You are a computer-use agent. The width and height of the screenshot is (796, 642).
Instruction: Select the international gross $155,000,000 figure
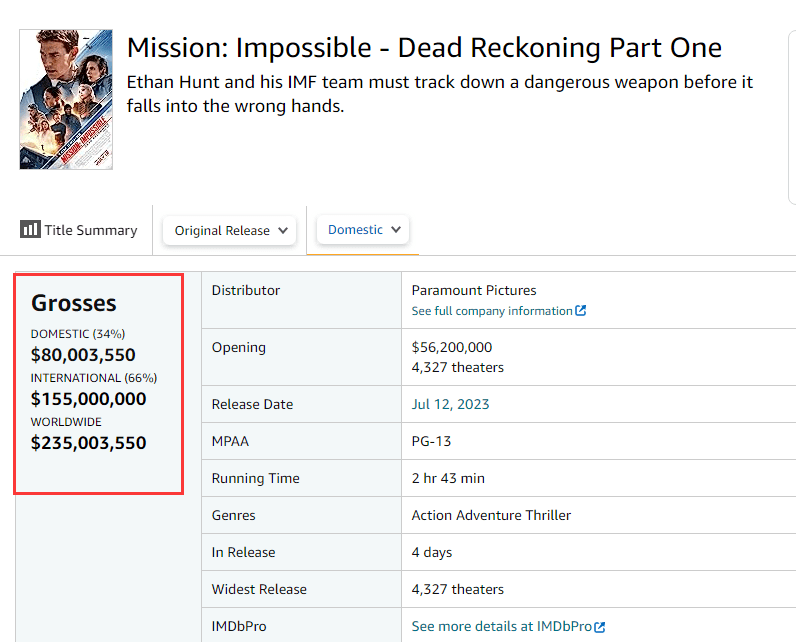tap(88, 399)
